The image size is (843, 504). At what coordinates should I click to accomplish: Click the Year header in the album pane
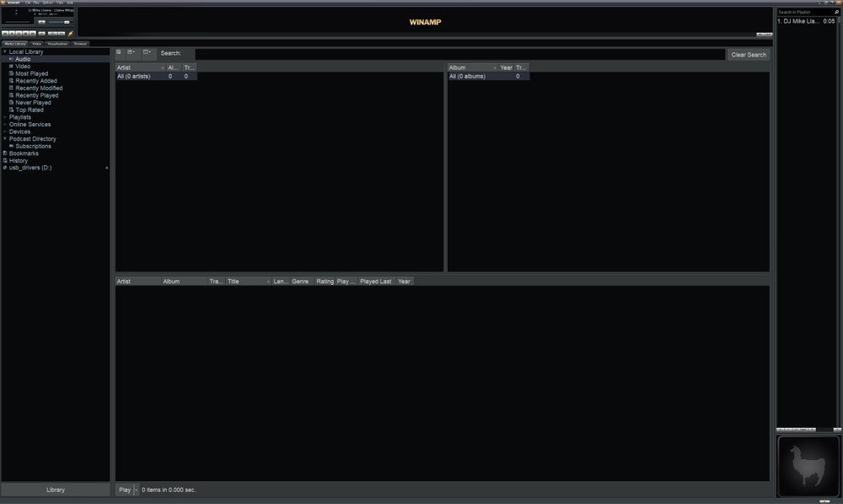(506, 67)
